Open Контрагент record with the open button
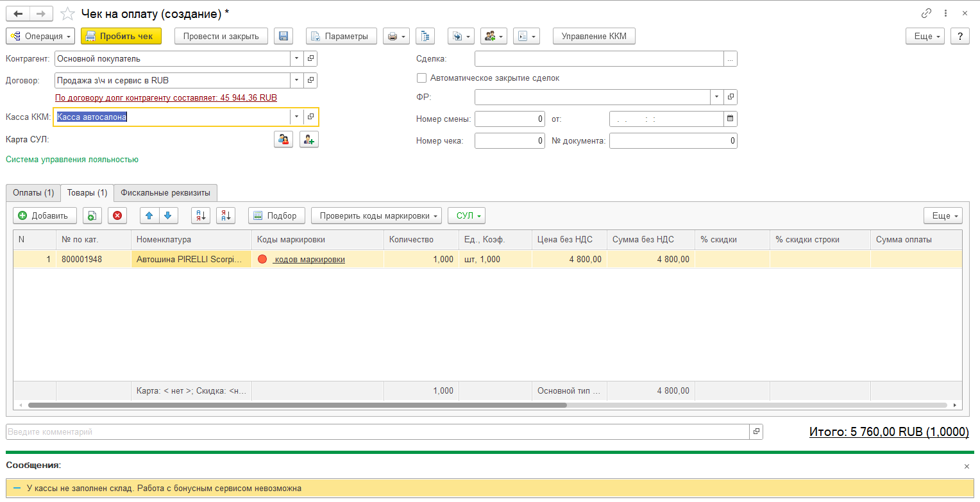The width and height of the screenshot is (980, 502). click(x=310, y=59)
